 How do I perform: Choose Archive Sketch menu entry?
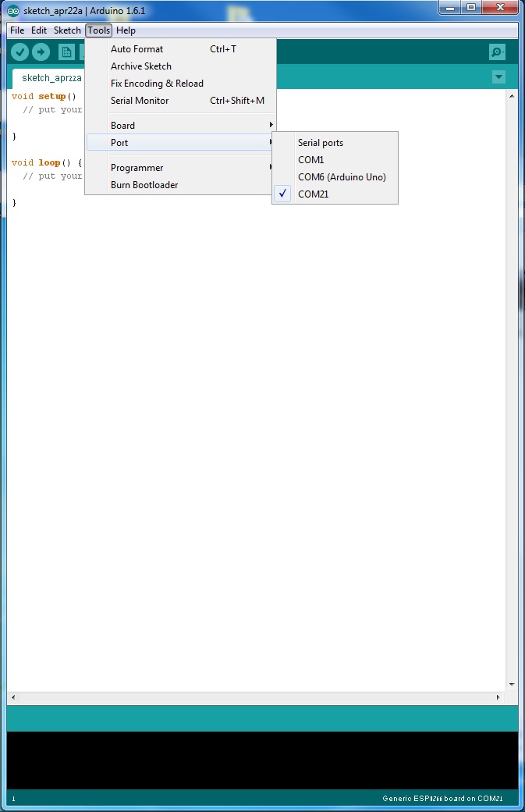tap(180, 66)
